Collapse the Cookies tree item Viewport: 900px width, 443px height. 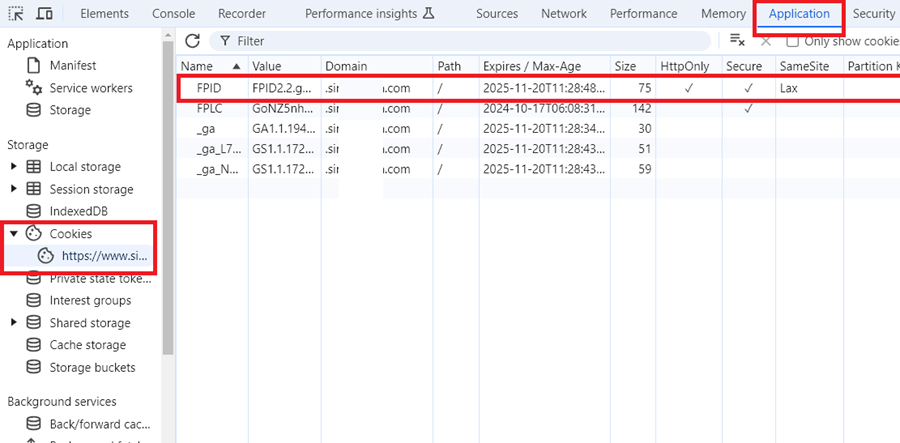14,234
